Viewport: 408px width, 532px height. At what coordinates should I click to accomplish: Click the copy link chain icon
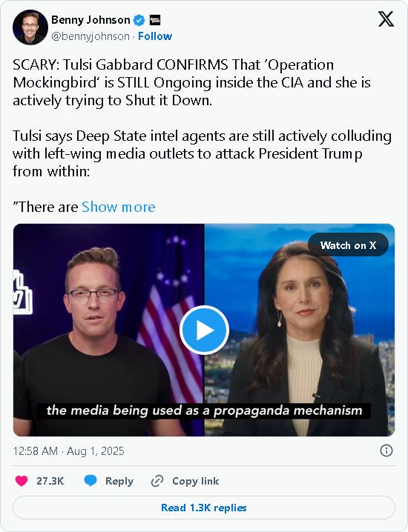157,481
